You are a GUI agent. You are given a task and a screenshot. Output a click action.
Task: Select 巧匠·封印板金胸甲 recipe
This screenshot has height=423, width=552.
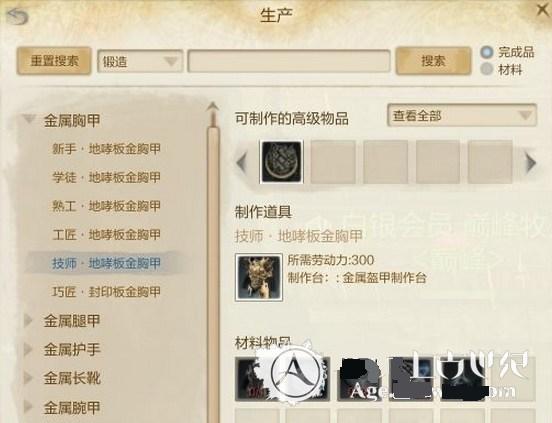(x=106, y=291)
